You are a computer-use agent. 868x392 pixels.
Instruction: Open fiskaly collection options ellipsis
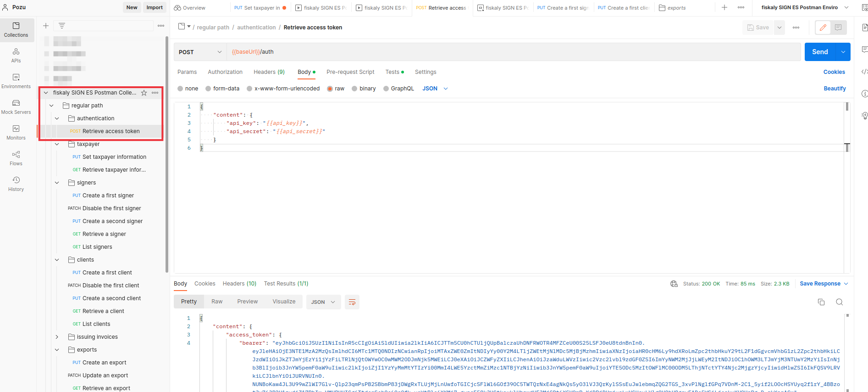pyautogui.click(x=155, y=93)
